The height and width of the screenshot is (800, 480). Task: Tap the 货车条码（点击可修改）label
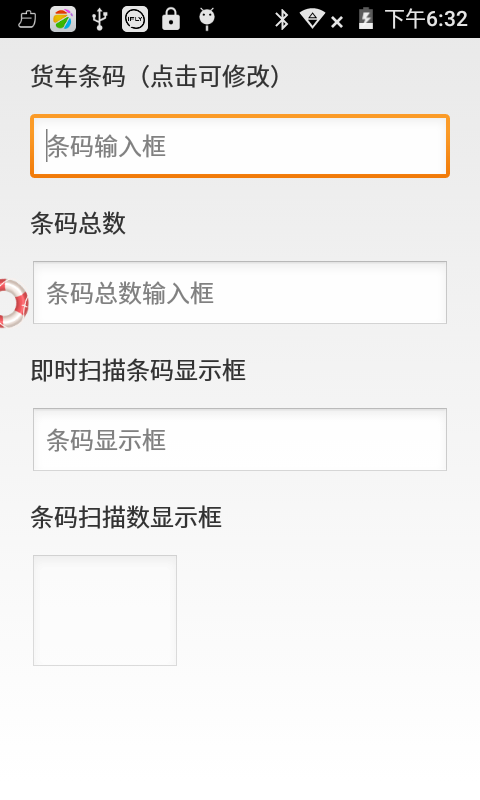tap(156, 77)
